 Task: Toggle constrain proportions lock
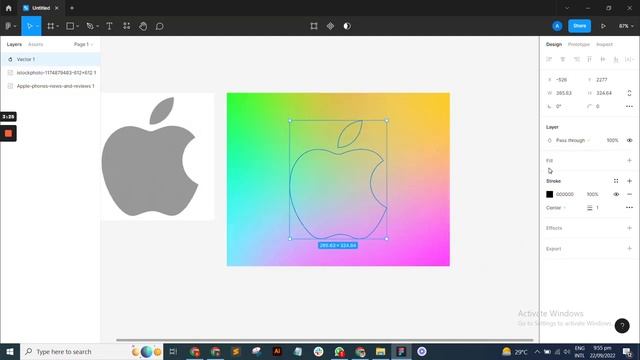[629, 93]
